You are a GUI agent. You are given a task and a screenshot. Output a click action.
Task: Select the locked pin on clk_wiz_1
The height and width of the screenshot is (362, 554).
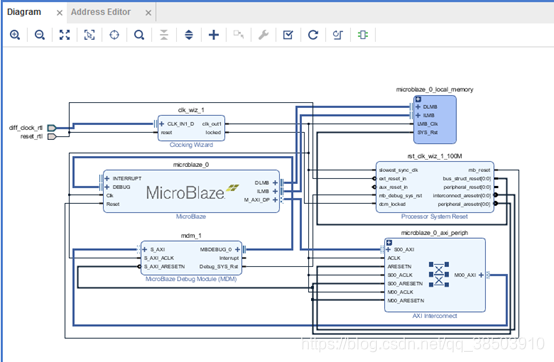click(213, 132)
